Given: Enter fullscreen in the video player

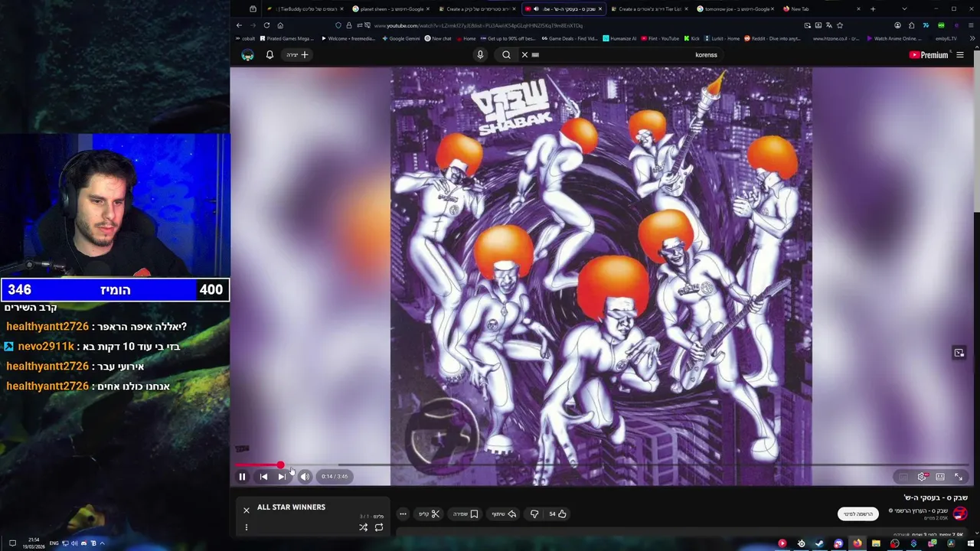Looking at the screenshot, I should coord(959,477).
